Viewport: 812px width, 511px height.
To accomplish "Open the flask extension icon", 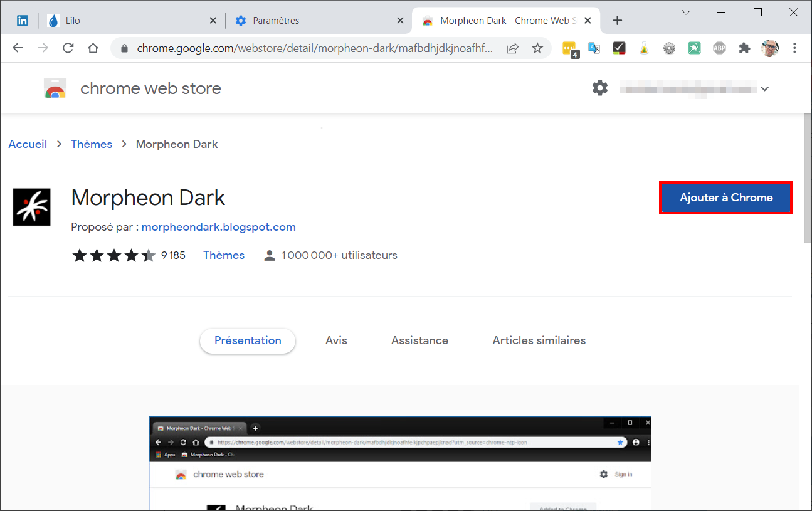I will (x=644, y=48).
